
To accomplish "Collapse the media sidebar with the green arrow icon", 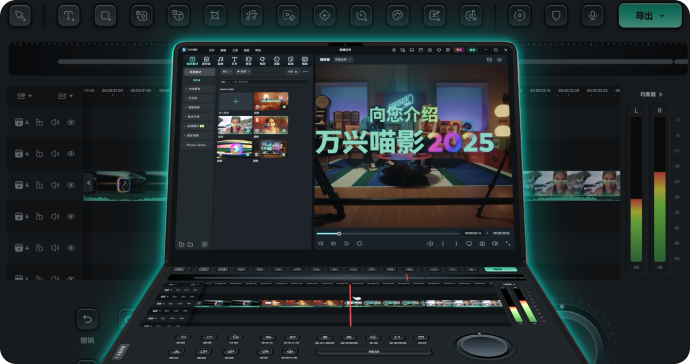I will tap(205, 244).
